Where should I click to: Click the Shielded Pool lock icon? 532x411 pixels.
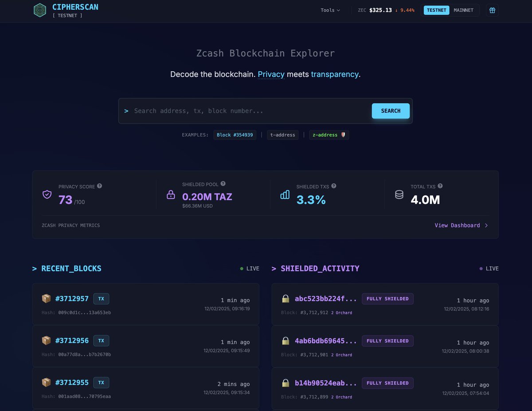coord(171,194)
